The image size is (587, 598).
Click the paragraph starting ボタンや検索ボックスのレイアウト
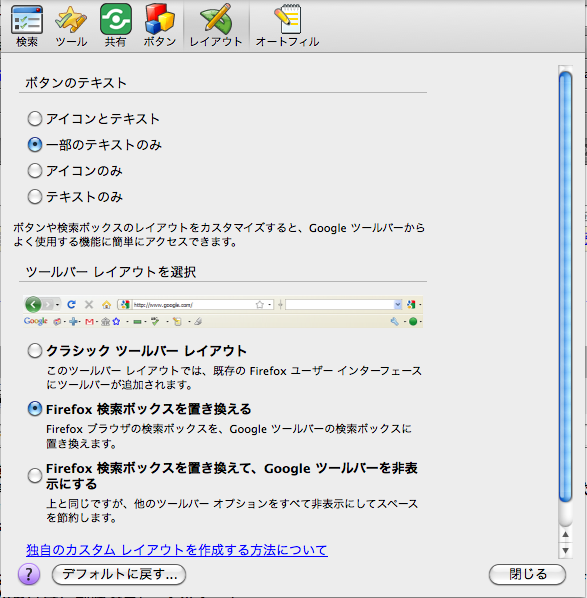219,235
